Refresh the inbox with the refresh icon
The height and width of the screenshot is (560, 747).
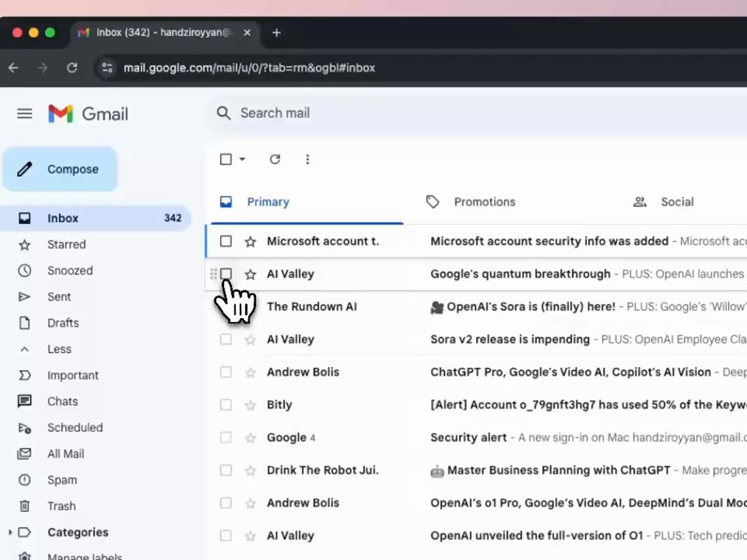pos(275,159)
